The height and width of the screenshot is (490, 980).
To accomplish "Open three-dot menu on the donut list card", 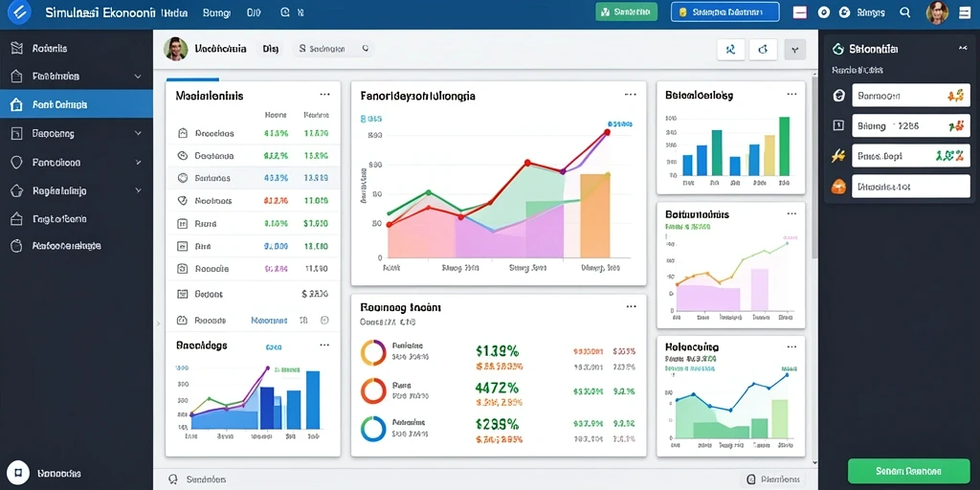I will [x=631, y=306].
